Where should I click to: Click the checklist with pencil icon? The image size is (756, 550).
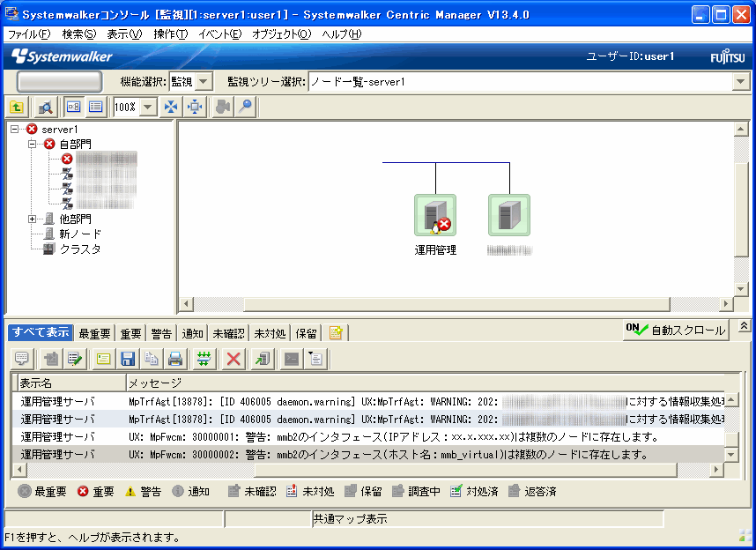[x=74, y=359]
